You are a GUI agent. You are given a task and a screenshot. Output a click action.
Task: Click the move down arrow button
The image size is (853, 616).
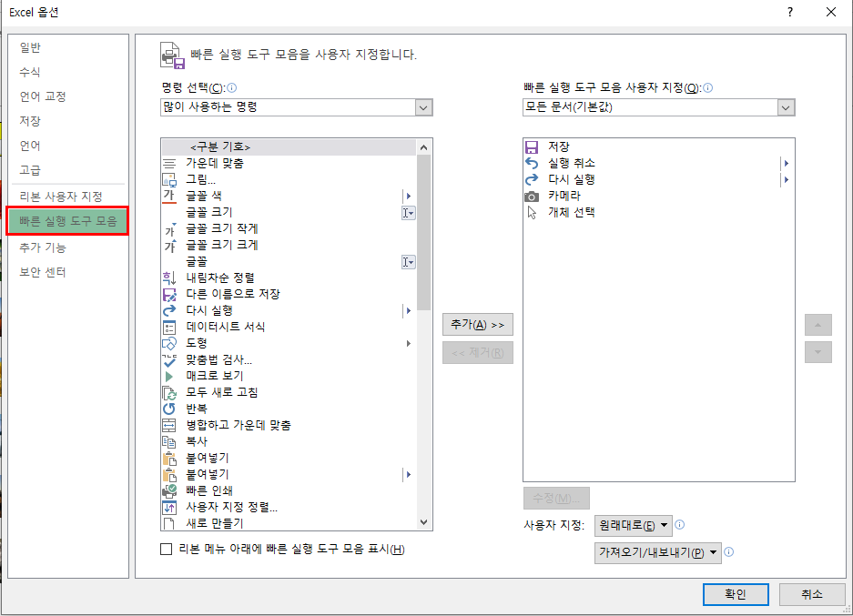point(818,352)
